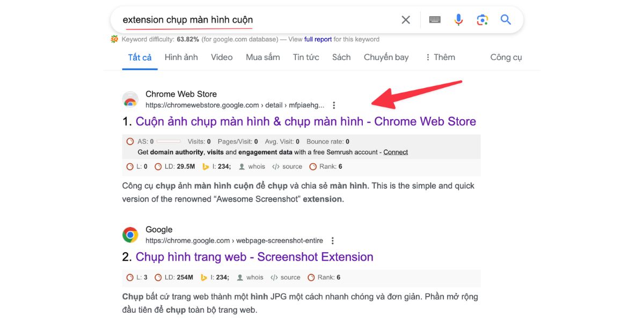Image resolution: width=644 pixels, height=322 pixels.
Task: Click the Chrome Web Store site name
Action: [181, 94]
